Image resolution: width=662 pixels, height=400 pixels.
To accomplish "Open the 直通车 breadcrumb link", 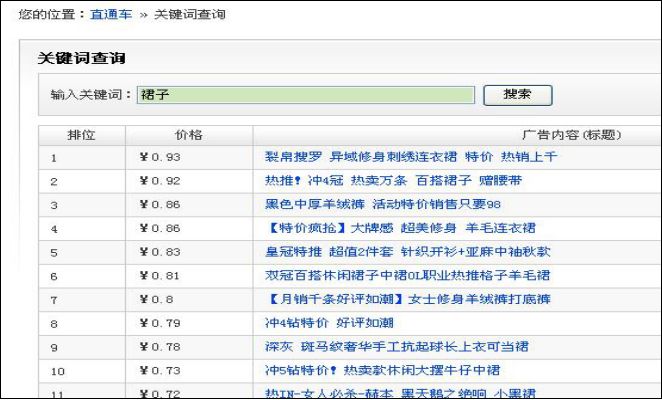I will pos(111,14).
